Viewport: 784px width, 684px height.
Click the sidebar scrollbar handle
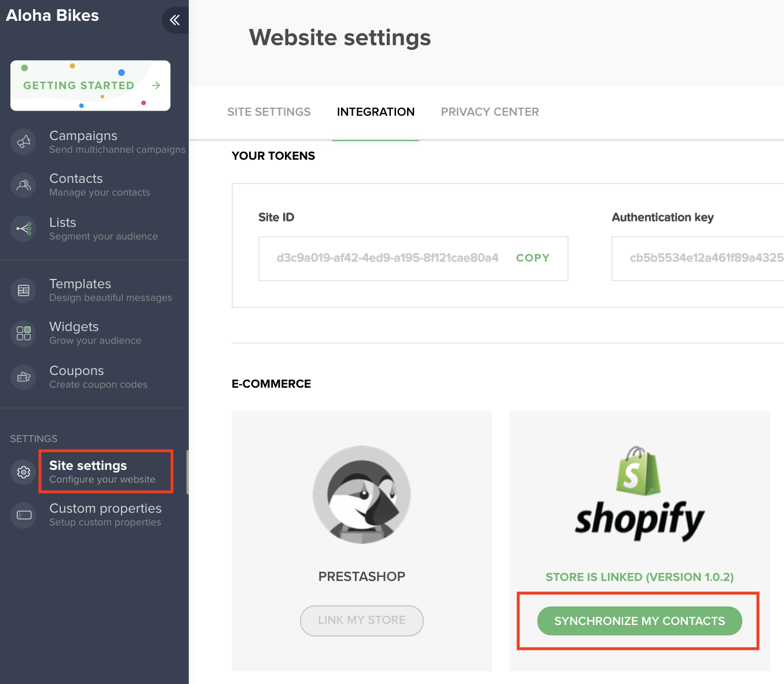coord(188,472)
